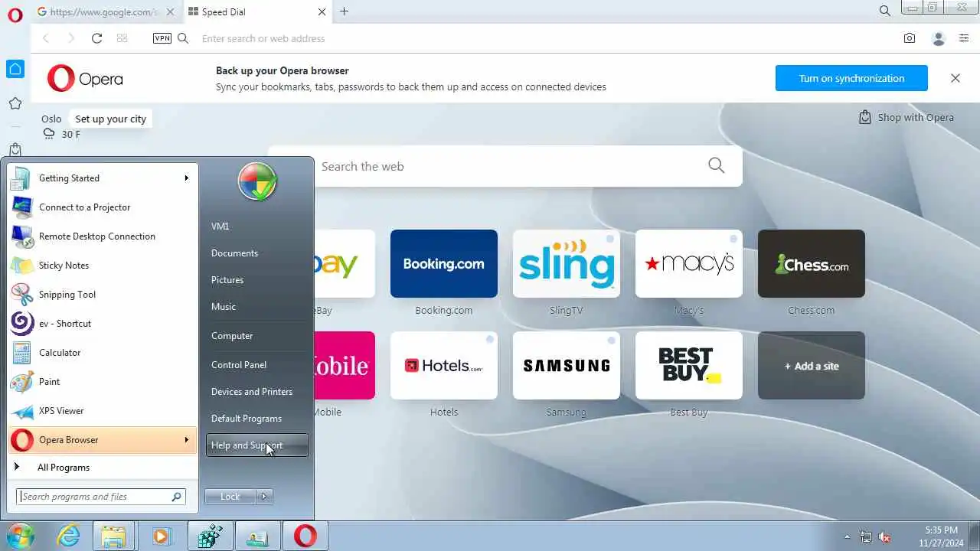The width and height of the screenshot is (980, 551).
Task: Open the SlingTV speed dial tile
Action: click(567, 264)
